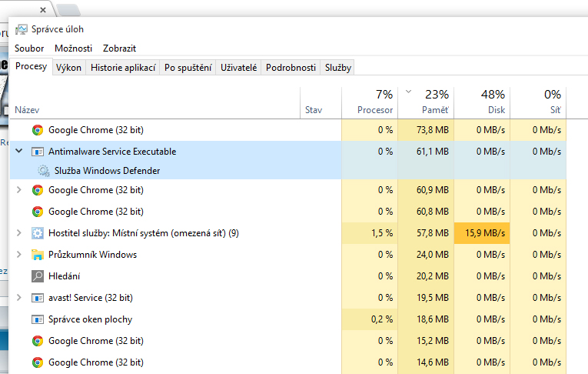Click the avast! Service process icon
The height and width of the screenshot is (374, 588).
tap(37, 298)
